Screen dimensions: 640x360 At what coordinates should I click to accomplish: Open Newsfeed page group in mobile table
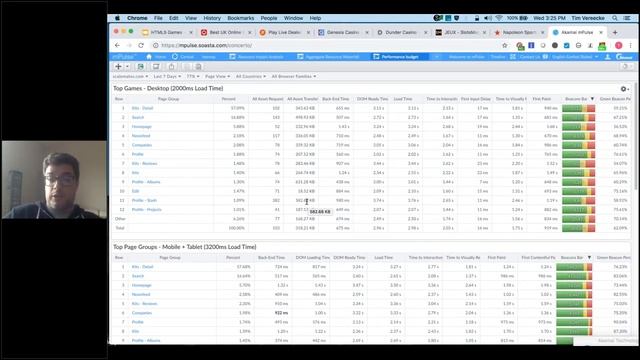click(141, 294)
